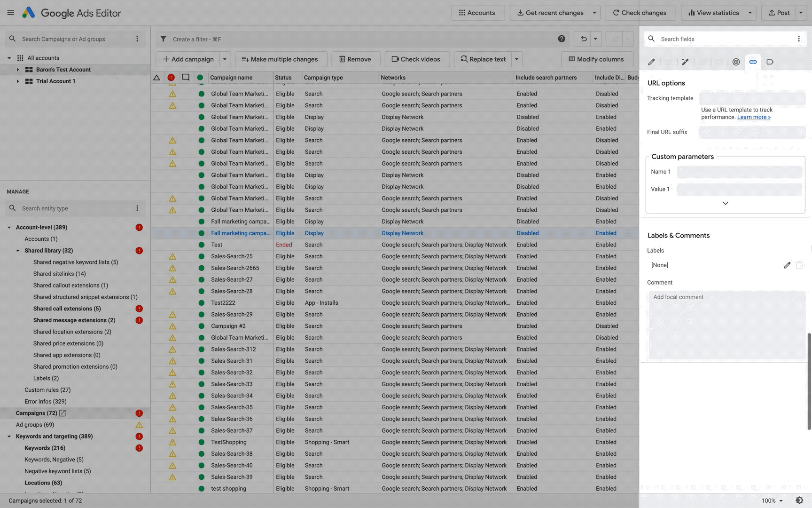The image size is (812, 508).
Task: Click error icon beside Shared call extensions
Action: point(139,309)
